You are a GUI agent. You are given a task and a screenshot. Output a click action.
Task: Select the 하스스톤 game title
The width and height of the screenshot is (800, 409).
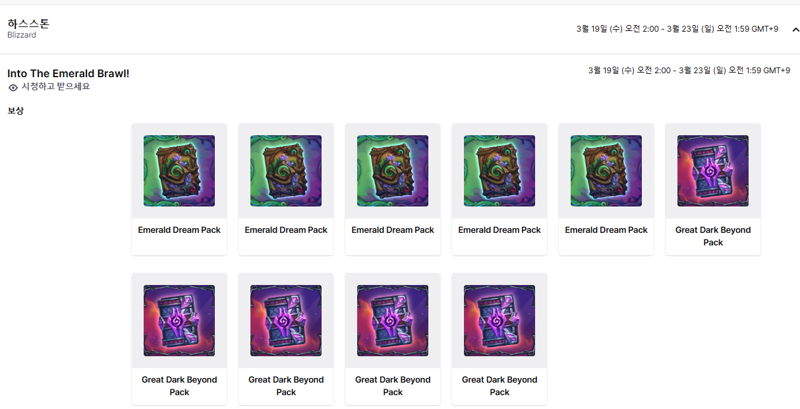28,23
